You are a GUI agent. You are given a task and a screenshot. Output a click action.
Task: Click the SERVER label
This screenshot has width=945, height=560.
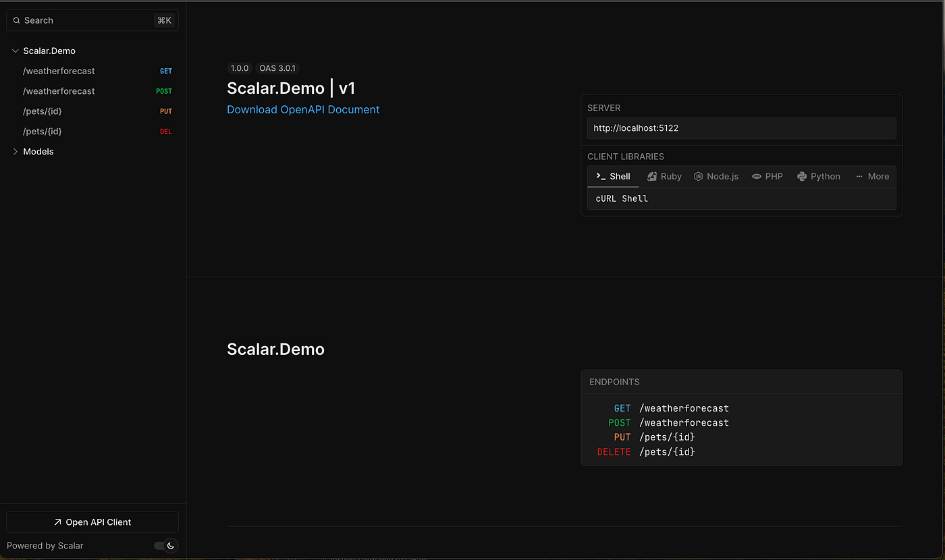pyautogui.click(x=604, y=108)
